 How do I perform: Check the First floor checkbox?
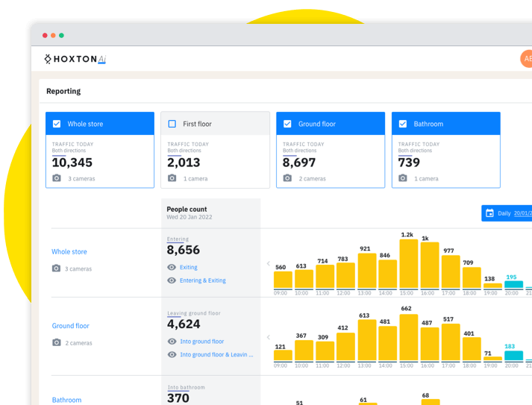(x=172, y=124)
